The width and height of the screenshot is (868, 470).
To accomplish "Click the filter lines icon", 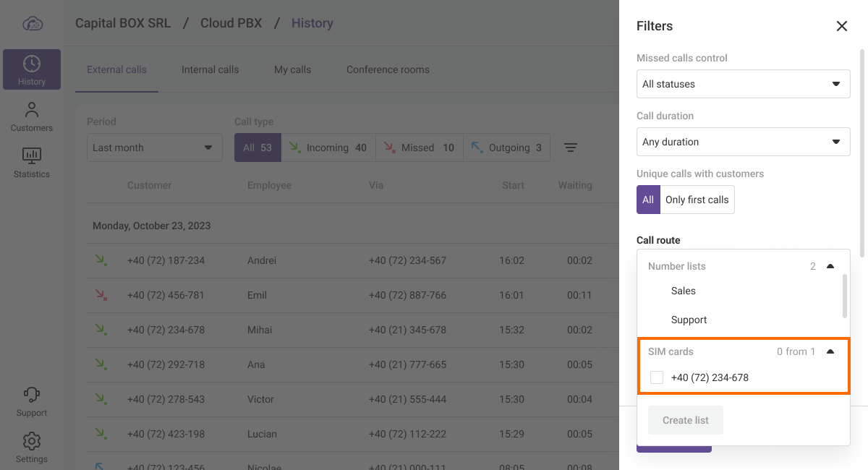I will 571,148.
